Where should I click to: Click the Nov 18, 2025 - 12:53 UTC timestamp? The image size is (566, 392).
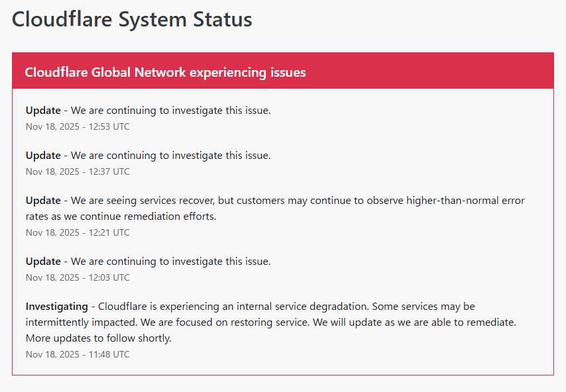point(78,126)
